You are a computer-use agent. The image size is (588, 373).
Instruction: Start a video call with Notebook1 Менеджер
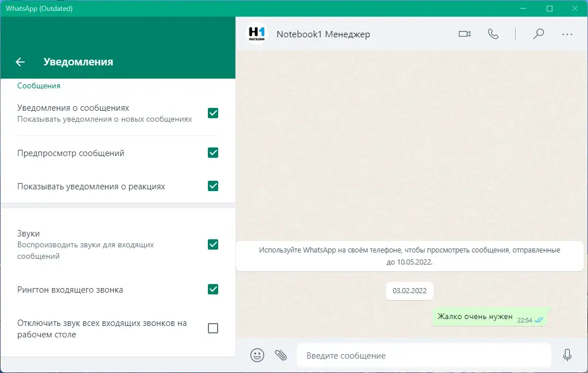click(464, 34)
